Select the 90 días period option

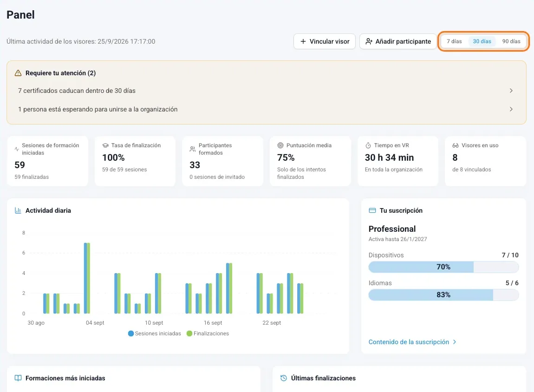point(511,41)
